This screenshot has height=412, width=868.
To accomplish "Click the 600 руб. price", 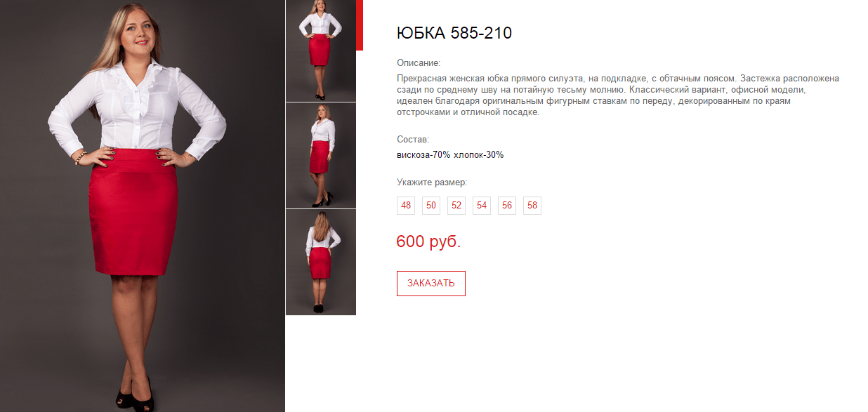I will point(428,241).
